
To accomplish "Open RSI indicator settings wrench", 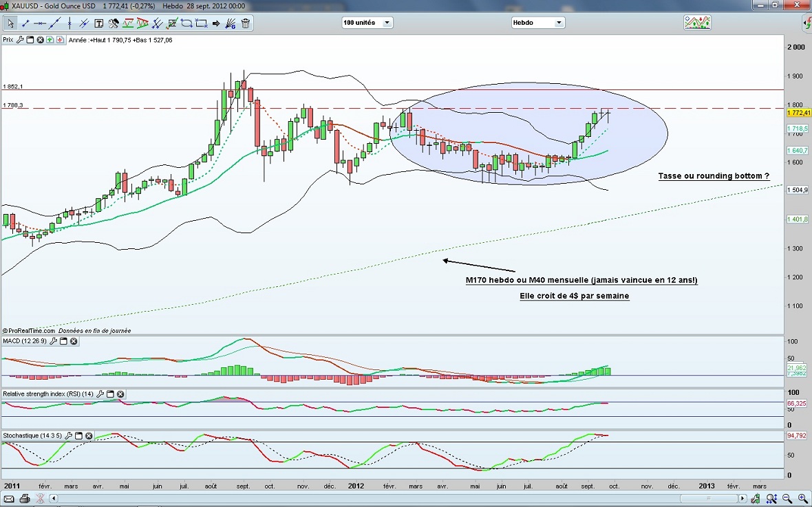I will pos(100,394).
